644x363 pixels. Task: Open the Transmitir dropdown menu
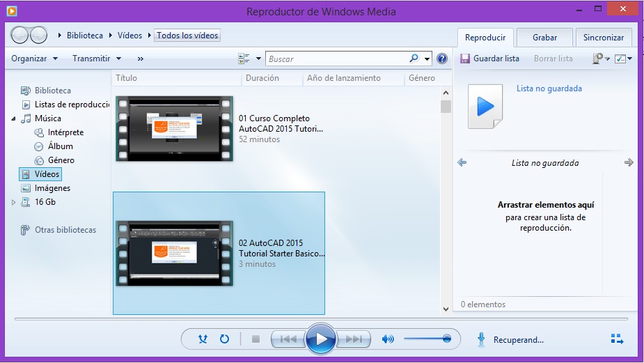[x=97, y=59]
